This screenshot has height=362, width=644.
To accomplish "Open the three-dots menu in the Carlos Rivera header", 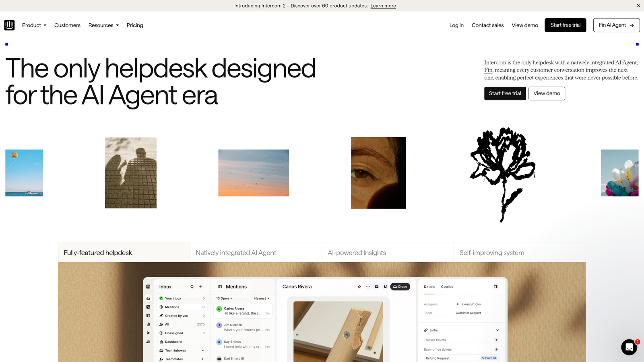I will click(x=368, y=287).
